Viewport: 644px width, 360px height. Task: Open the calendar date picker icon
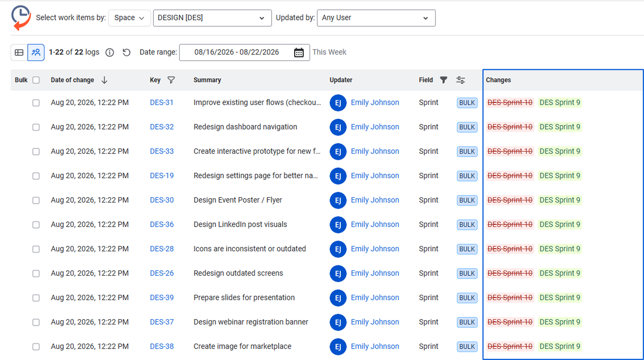click(299, 52)
